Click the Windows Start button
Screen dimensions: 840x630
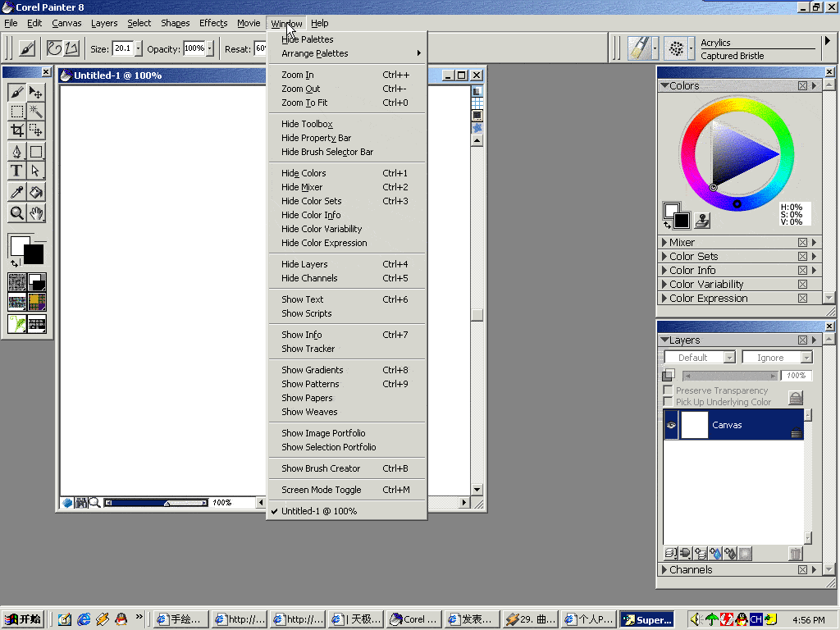coord(22,619)
